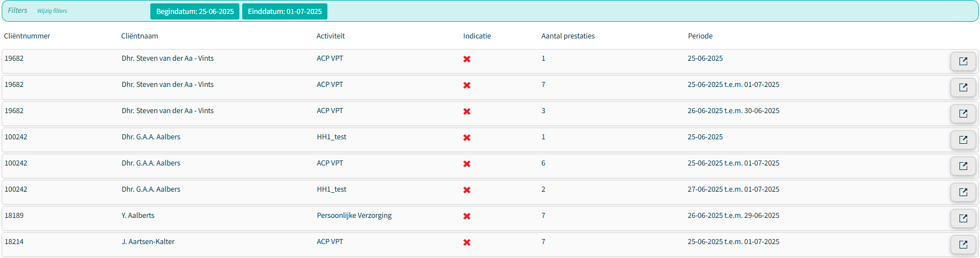980x258 pixels.
Task: Open details icon for Aalbers ACP VPT row
Action: click(x=963, y=166)
